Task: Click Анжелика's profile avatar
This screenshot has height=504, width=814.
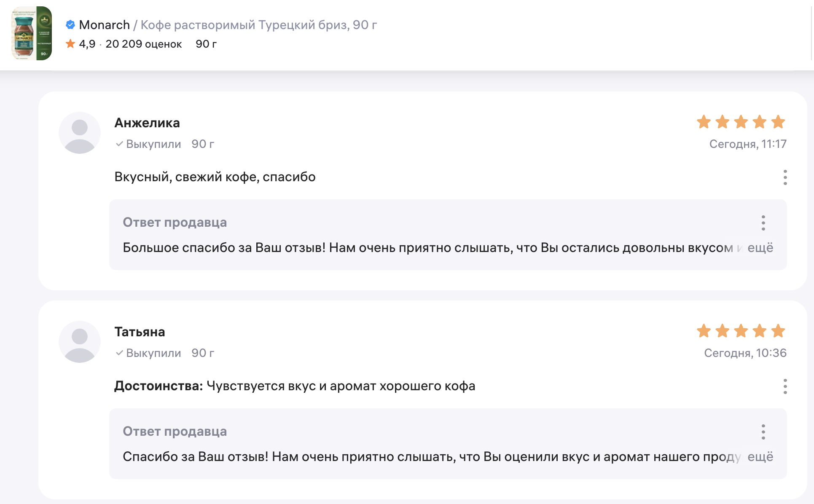Action: coord(80,133)
